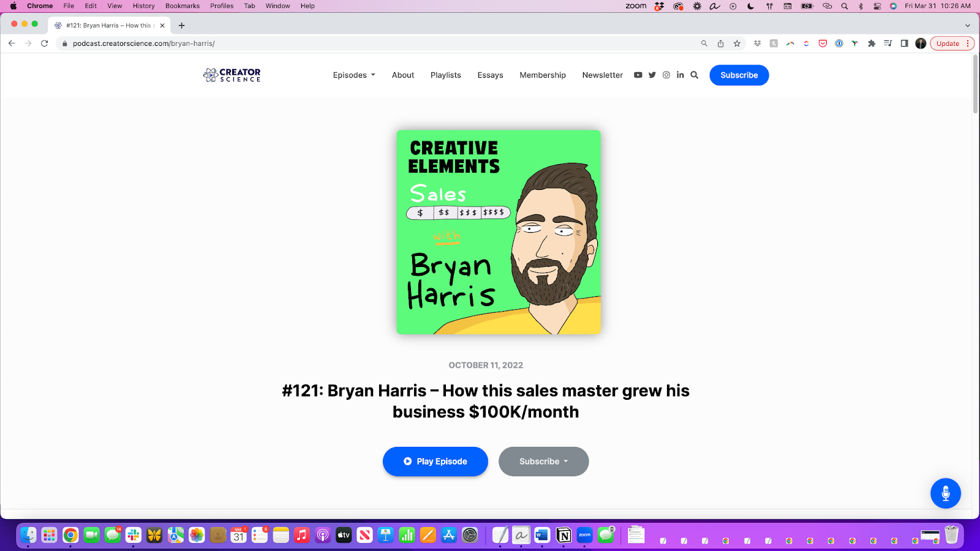Click the Chrome Update button

pos(948,43)
